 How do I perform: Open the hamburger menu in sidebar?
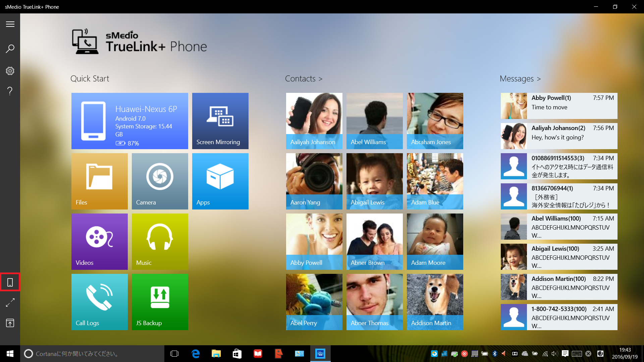(x=10, y=24)
